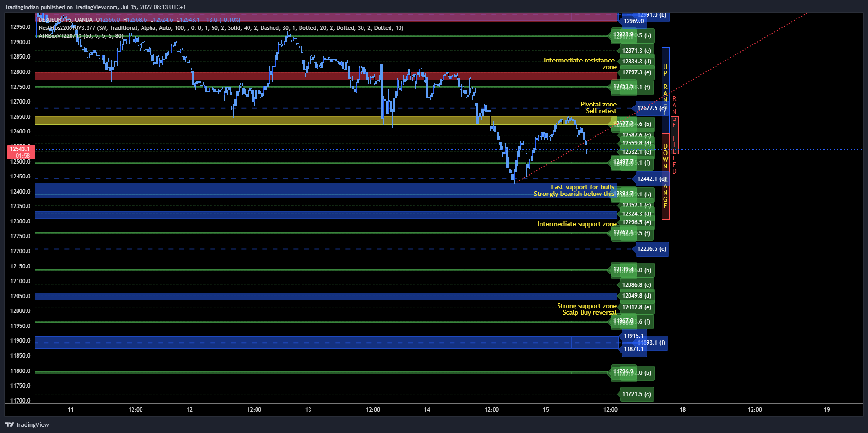Click the 11721.5 (c) level tag
Image resolution: width=868 pixels, height=433 pixels.
[637, 394]
